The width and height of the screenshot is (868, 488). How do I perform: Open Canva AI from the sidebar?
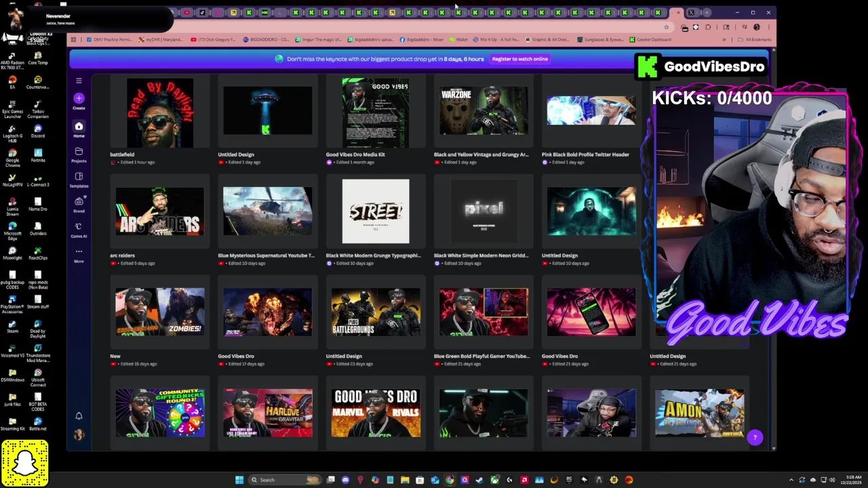pyautogui.click(x=79, y=230)
